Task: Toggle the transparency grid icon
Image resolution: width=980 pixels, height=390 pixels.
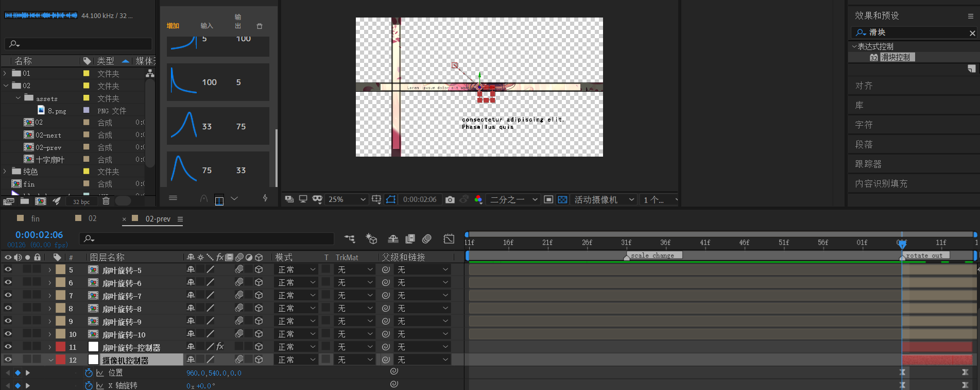Action: tap(562, 199)
